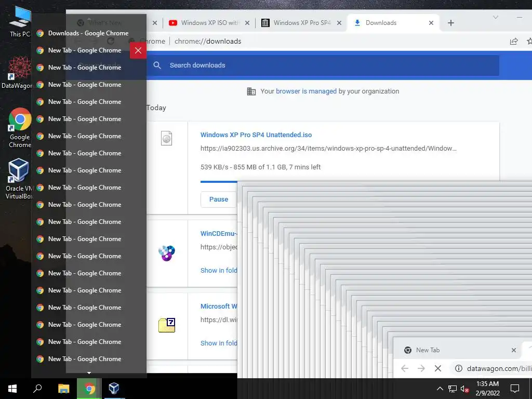Close the What's New tab
Image resolution: width=532 pixels, height=399 pixels.
pos(155,23)
